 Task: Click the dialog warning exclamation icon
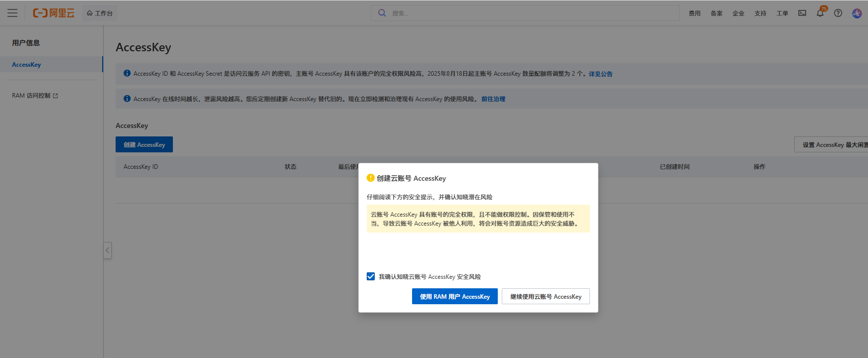pos(370,178)
